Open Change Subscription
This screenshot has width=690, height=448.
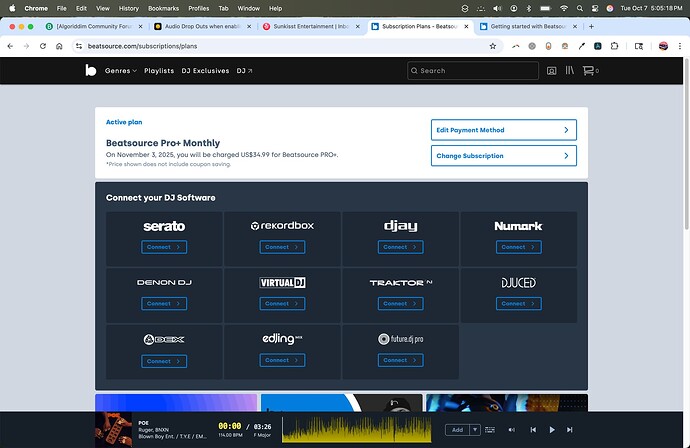(x=504, y=156)
